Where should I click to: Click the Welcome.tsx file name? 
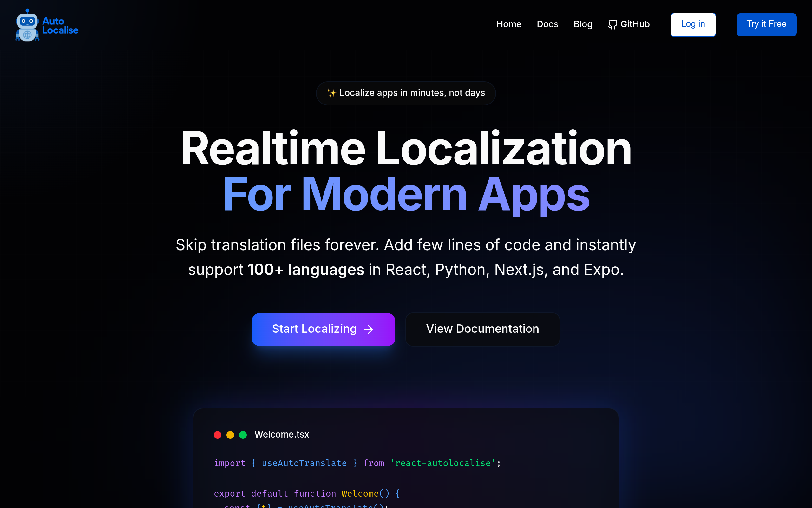pyautogui.click(x=282, y=434)
